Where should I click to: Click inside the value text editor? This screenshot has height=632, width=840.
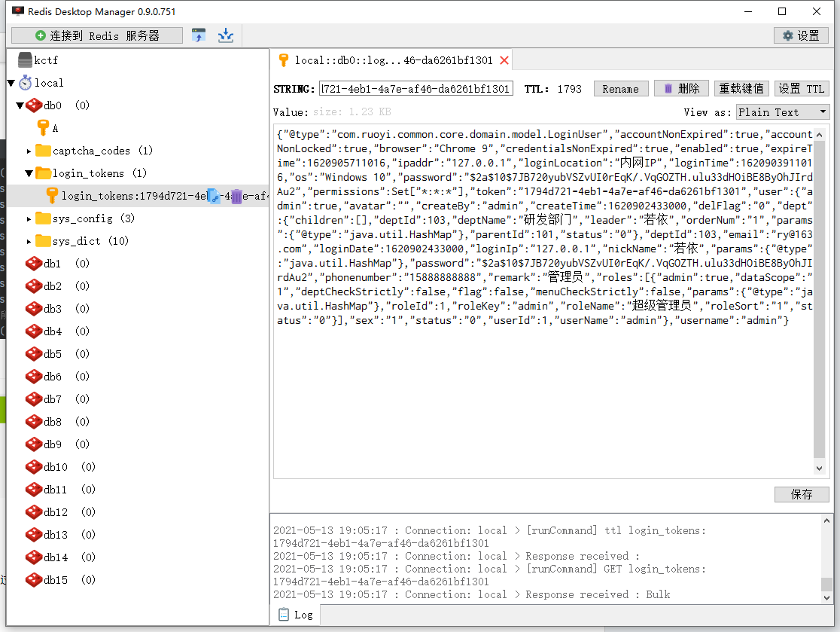pos(543,301)
